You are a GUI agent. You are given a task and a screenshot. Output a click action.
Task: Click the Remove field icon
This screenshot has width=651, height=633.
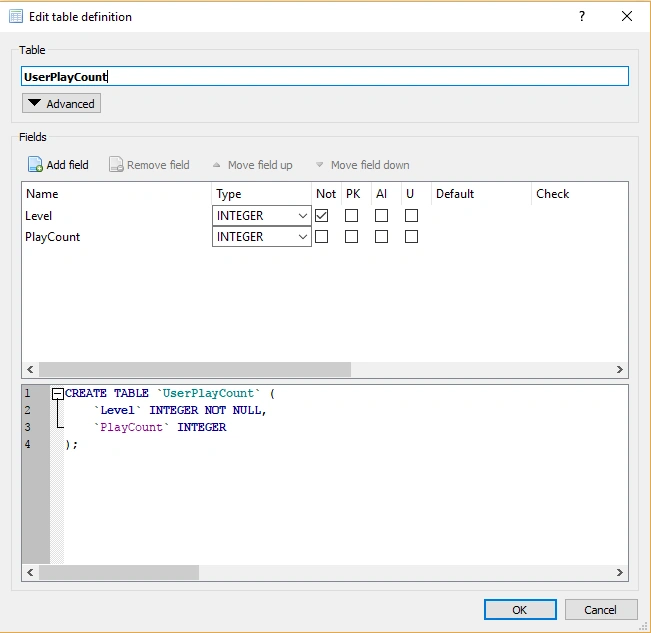pos(116,164)
